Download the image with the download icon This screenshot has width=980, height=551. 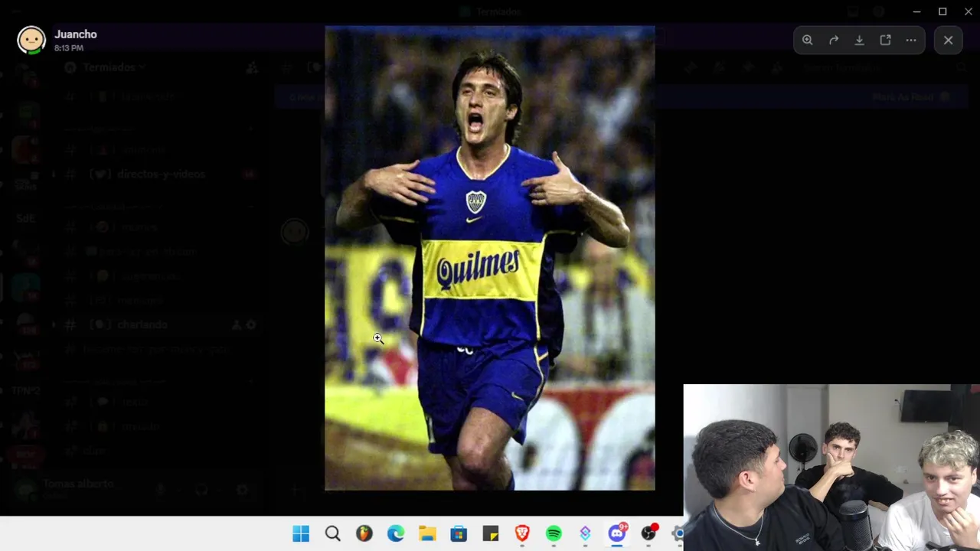pos(859,40)
